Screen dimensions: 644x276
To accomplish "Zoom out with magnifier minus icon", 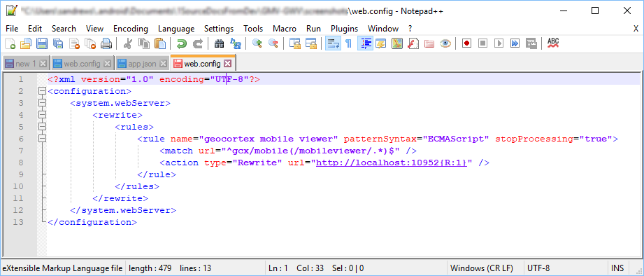I will point(273,43).
